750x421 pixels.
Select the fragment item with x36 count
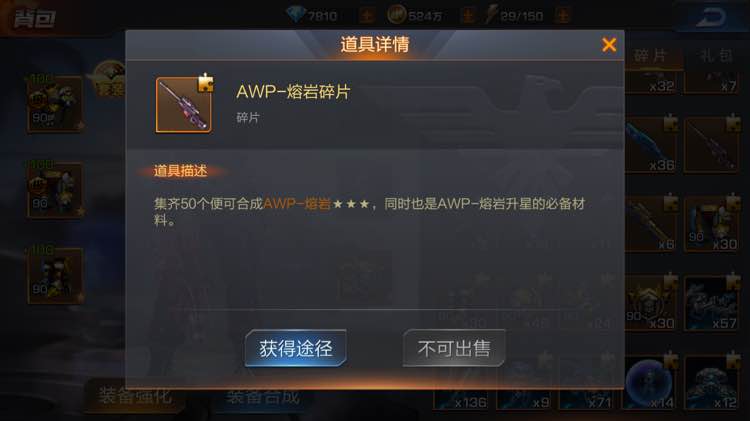(x=651, y=145)
